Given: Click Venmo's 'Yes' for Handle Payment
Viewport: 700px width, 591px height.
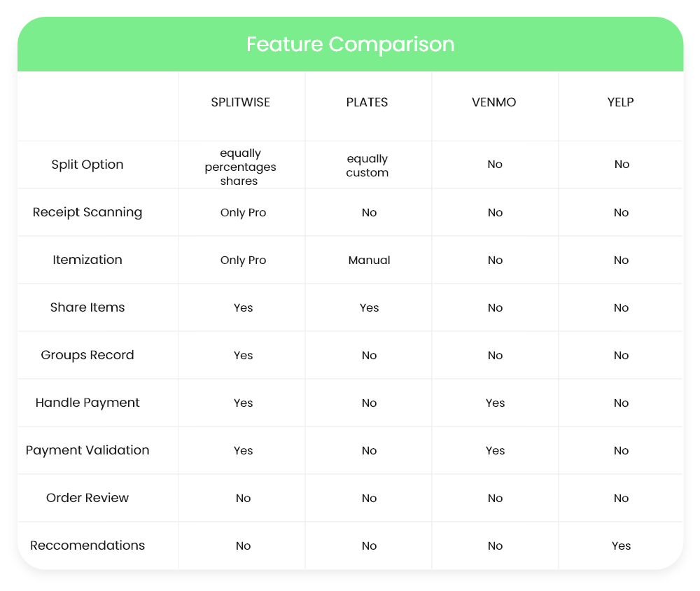Looking at the screenshot, I should click(x=495, y=403).
